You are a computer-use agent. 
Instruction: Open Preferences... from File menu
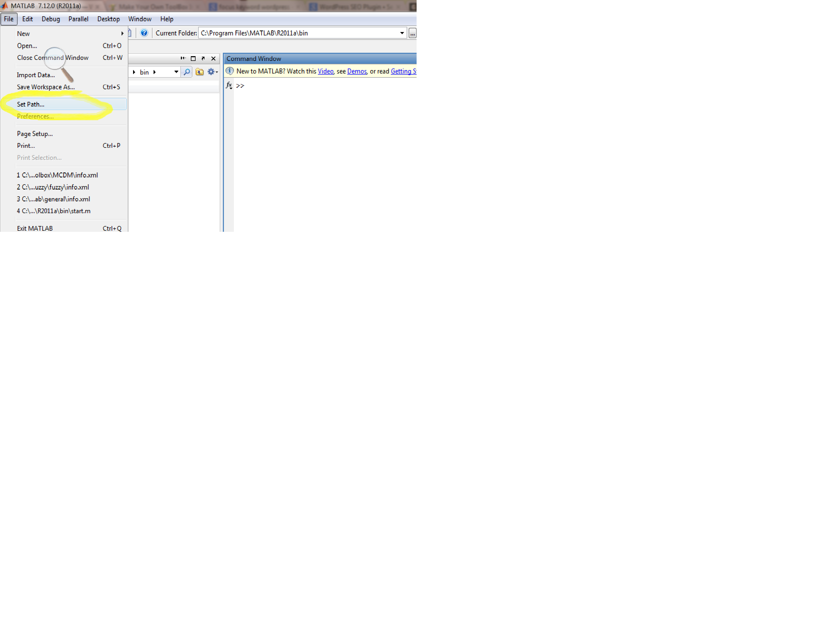pos(71,116)
